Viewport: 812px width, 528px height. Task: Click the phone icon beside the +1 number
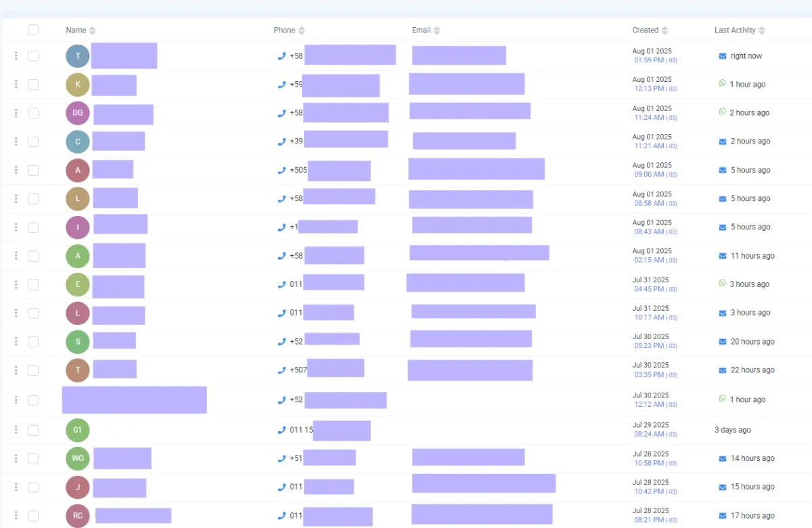[281, 227]
